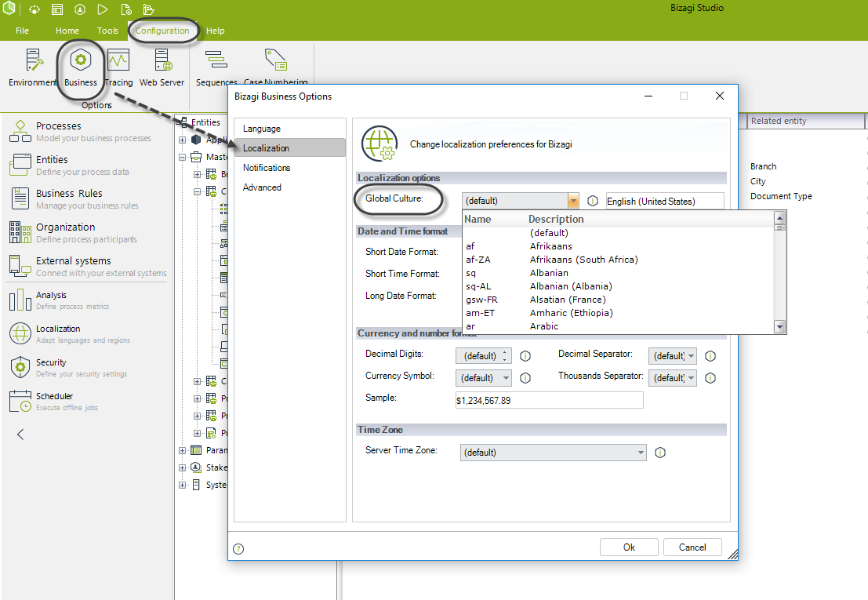
Task: Select Localization in options list
Action: (290, 148)
